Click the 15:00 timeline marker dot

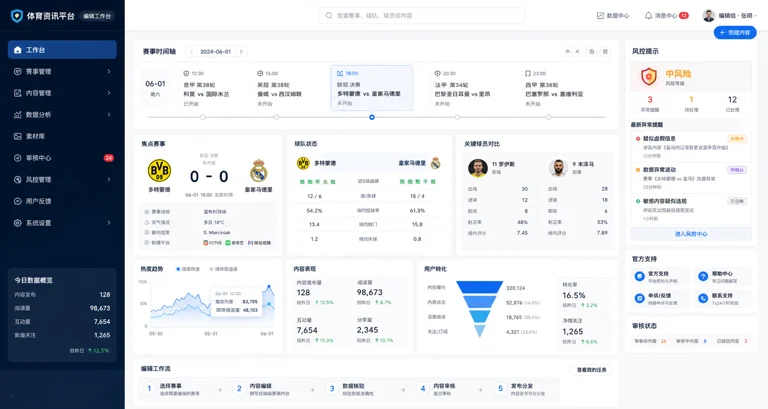click(277, 117)
